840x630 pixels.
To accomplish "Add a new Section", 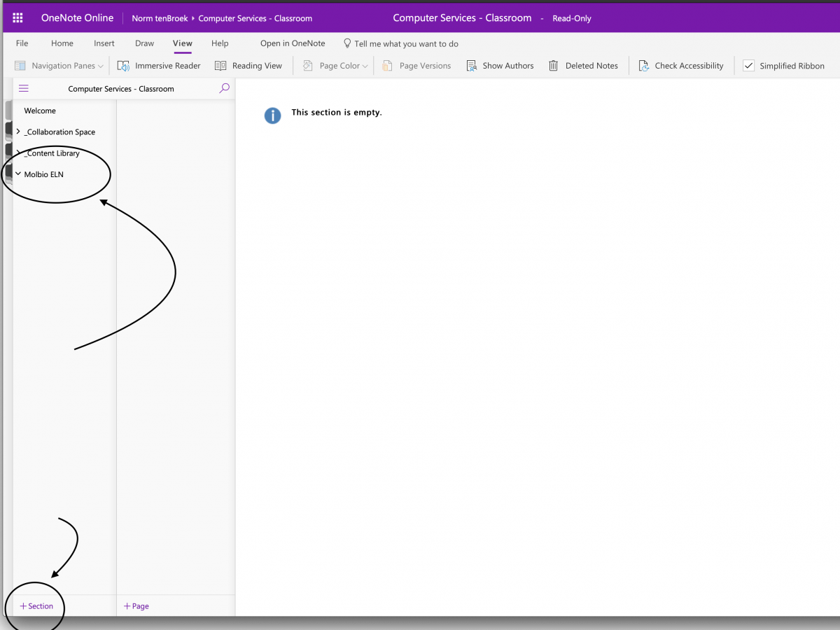I will point(36,606).
